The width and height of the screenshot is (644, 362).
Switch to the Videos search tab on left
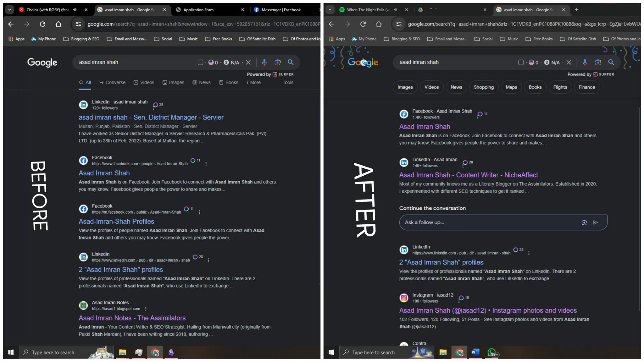(144, 82)
